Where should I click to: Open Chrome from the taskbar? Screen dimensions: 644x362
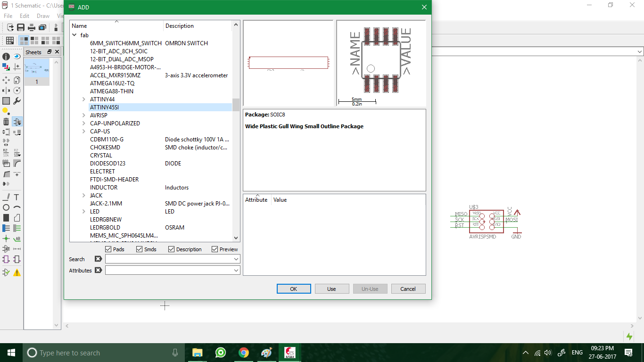click(x=243, y=353)
